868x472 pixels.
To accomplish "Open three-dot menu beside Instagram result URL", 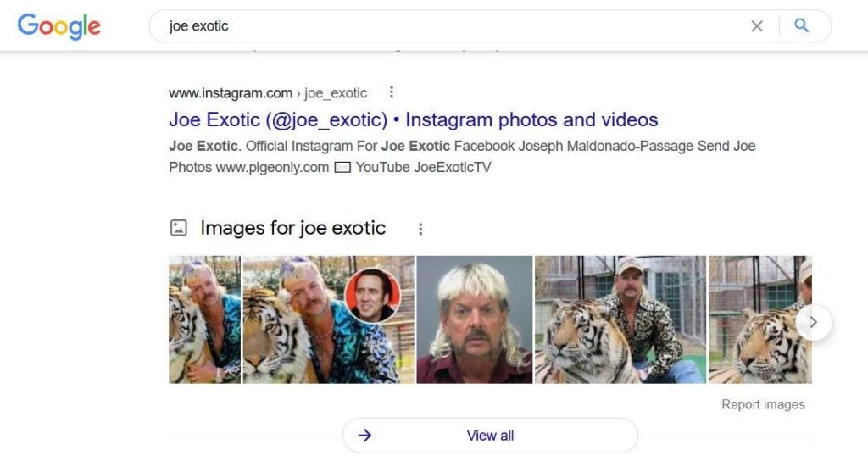I will 392,92.
